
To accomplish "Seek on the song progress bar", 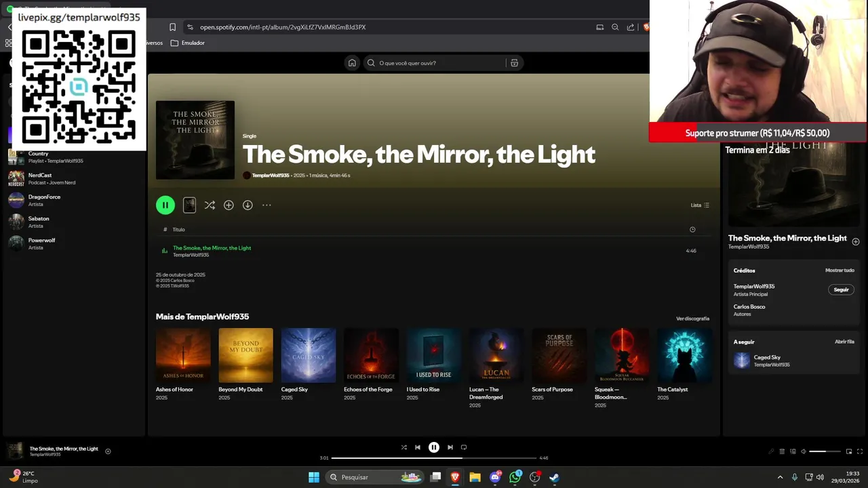I will coord(434,458).
